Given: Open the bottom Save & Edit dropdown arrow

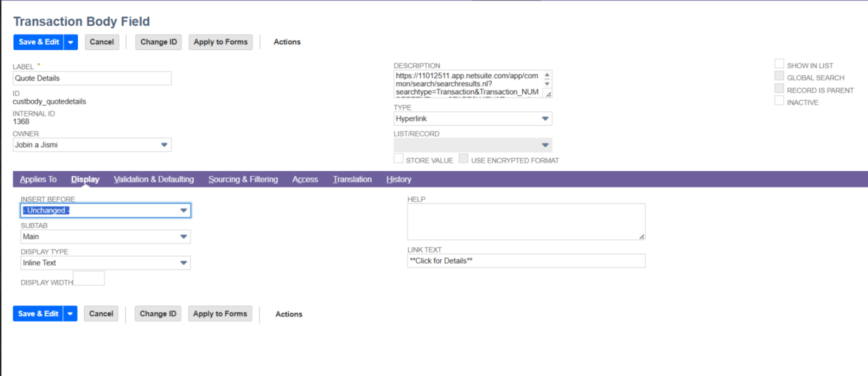Looking at the screenshot, I should [70, 314].
